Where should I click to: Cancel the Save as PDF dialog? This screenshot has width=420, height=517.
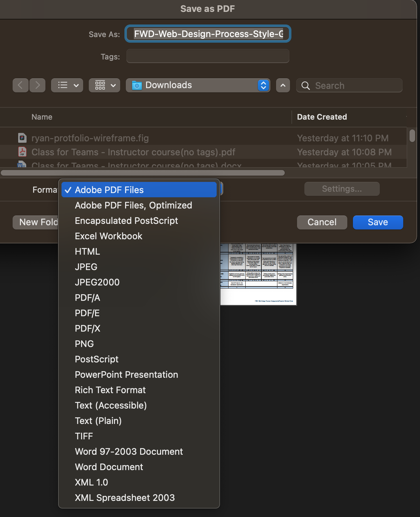coord(321,222)
